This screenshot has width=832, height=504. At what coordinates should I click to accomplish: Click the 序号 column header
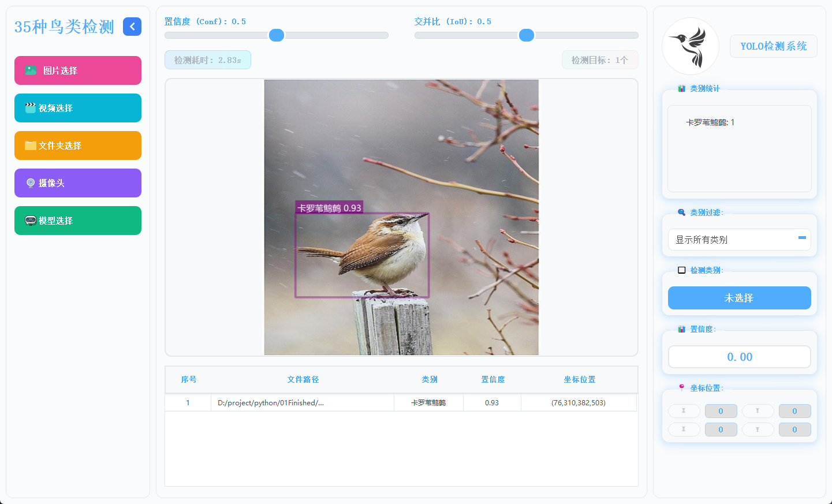click(x=188, y=379)
